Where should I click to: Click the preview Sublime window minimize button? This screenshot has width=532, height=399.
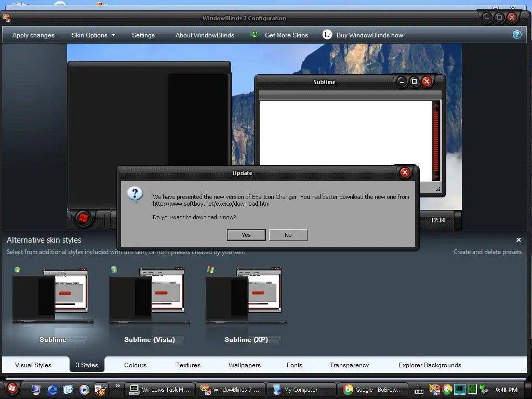(x=402, y=82)
